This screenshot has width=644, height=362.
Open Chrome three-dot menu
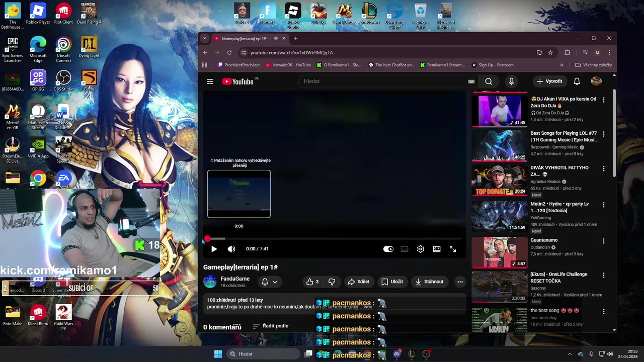[609, 52]
